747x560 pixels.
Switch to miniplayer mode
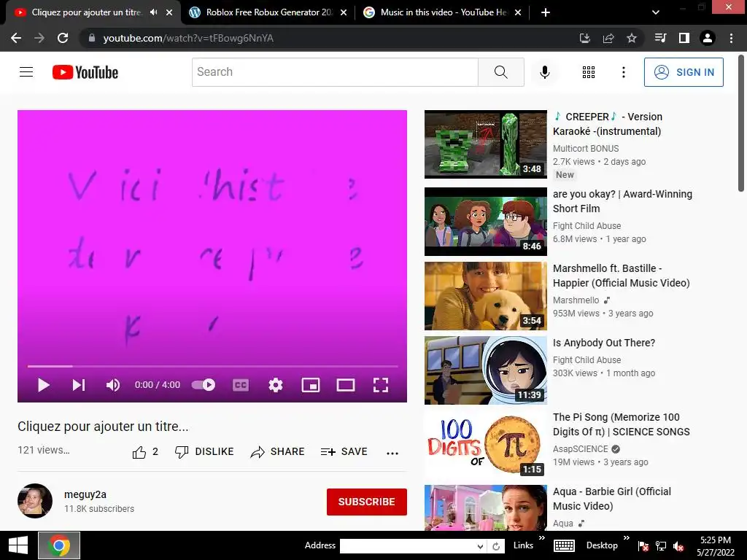tap(311, 385)
